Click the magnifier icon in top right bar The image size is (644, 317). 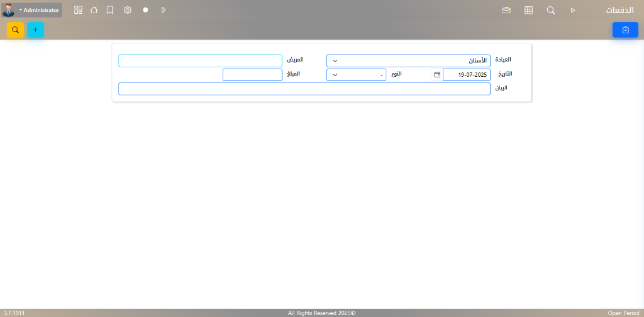(x=550, y=10)
